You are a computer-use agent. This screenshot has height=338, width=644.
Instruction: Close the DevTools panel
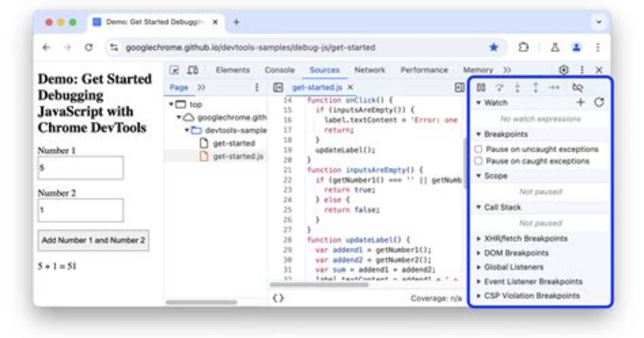599,70
